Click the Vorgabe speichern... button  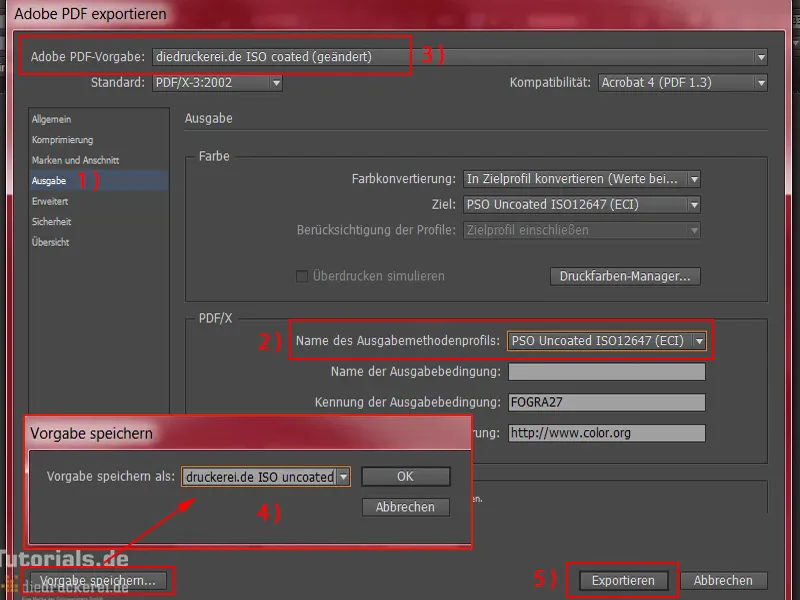pyautogui.click(x=98, y=581)
